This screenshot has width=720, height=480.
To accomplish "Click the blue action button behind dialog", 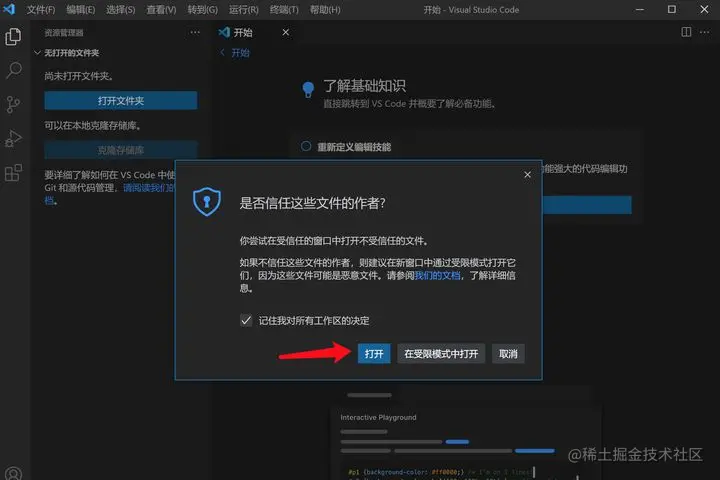I will click(x=587, y=204).
